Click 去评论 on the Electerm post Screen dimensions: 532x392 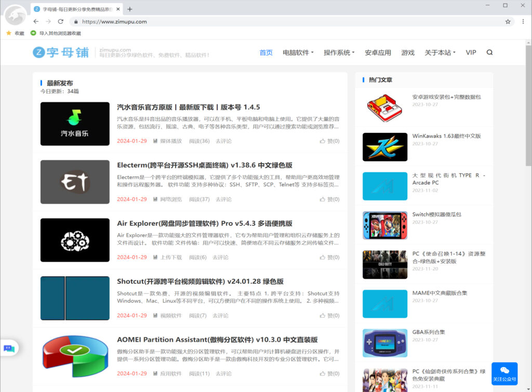223,199
